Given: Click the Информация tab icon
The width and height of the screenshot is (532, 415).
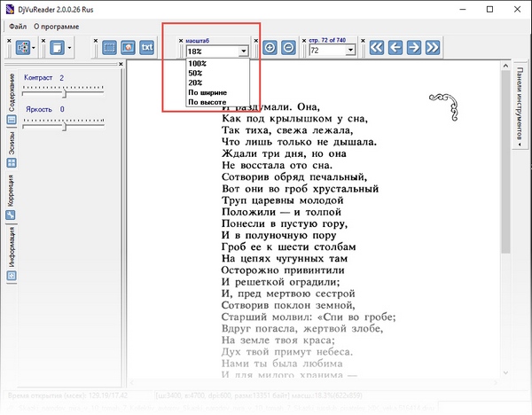Looking at the screenshot, I should 12,276.
